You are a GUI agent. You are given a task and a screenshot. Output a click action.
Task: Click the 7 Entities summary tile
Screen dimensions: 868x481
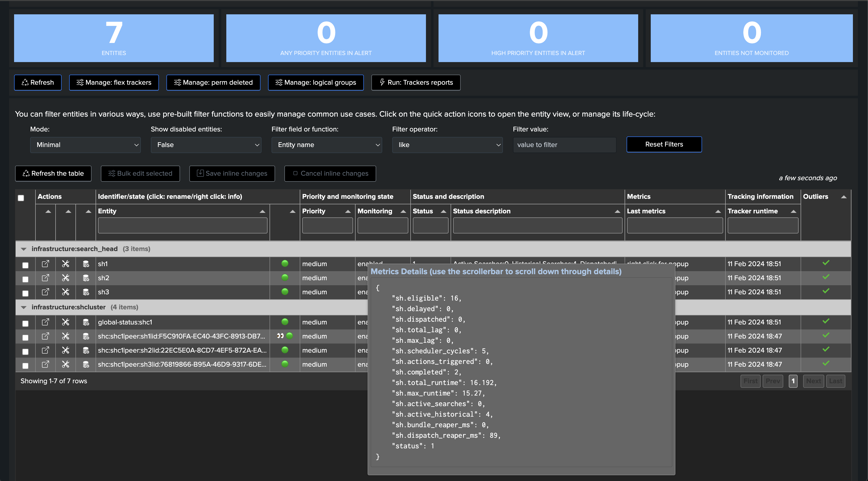[114, 38]
